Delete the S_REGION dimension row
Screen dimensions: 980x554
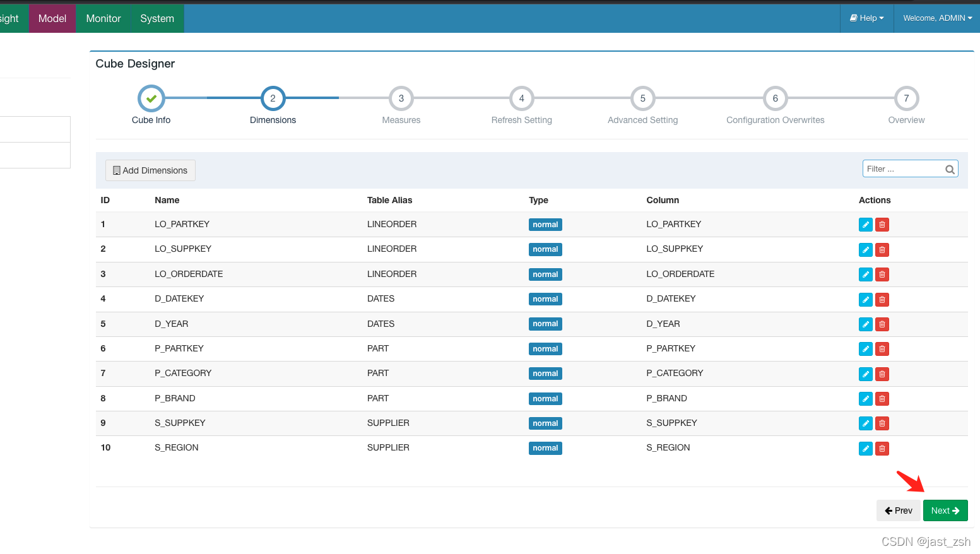click(882, 449)
